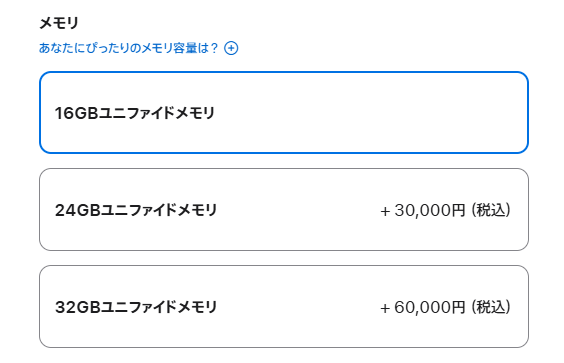The image size is (564, 363).
Task: Click the +60,000円 price text
Action: (423, 307)
